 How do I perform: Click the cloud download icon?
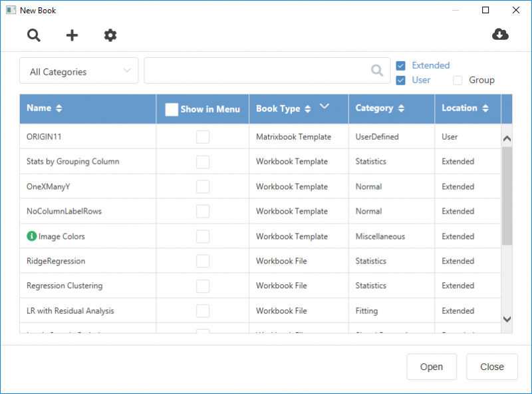click(500, 35)
